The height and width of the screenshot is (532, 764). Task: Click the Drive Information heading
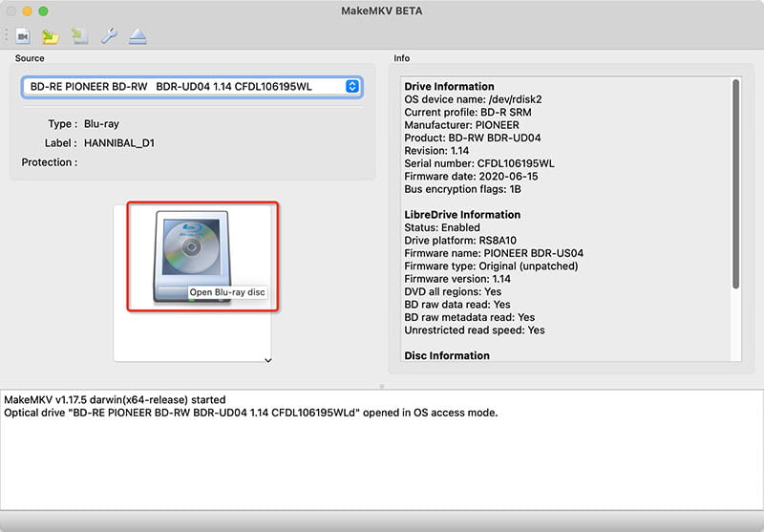click(x=449, y=87)
